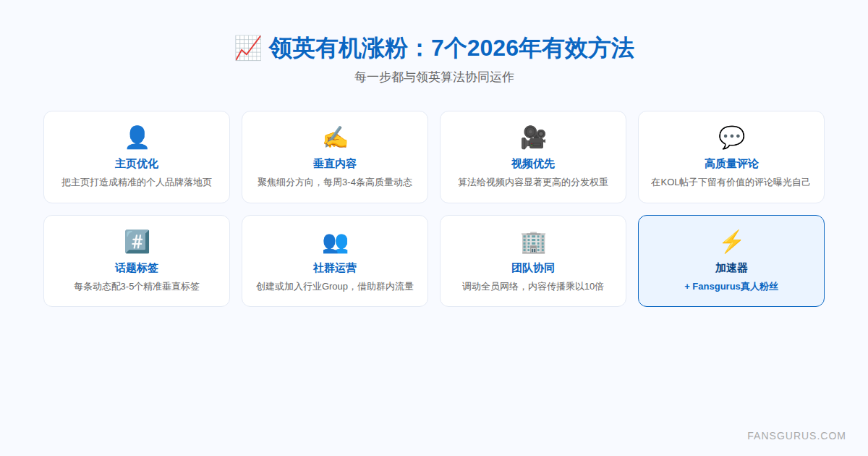Click the 高质量评论 heading text
The image size is (868, 456).
tap(731, 163)
